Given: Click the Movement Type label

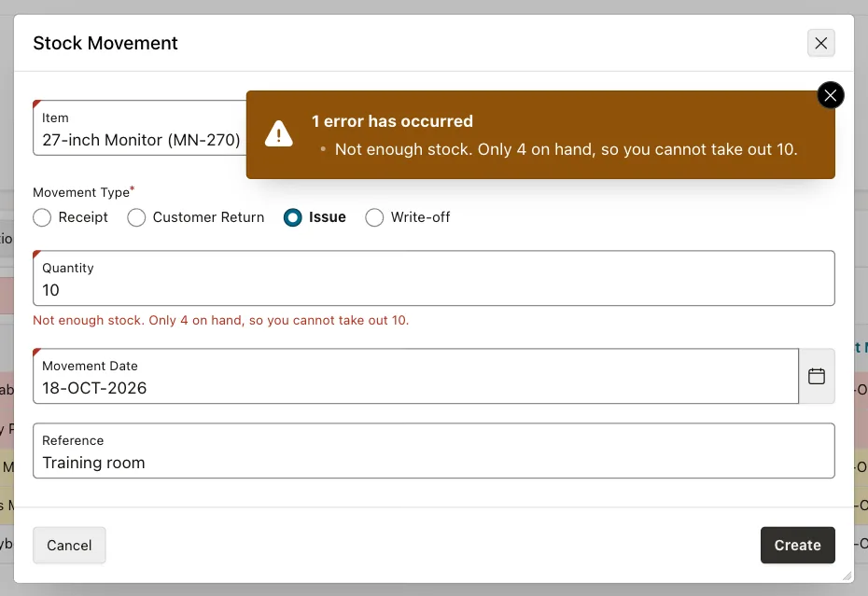Looking at the screenshot, I should pyautogui.click(x=81, y=192).
